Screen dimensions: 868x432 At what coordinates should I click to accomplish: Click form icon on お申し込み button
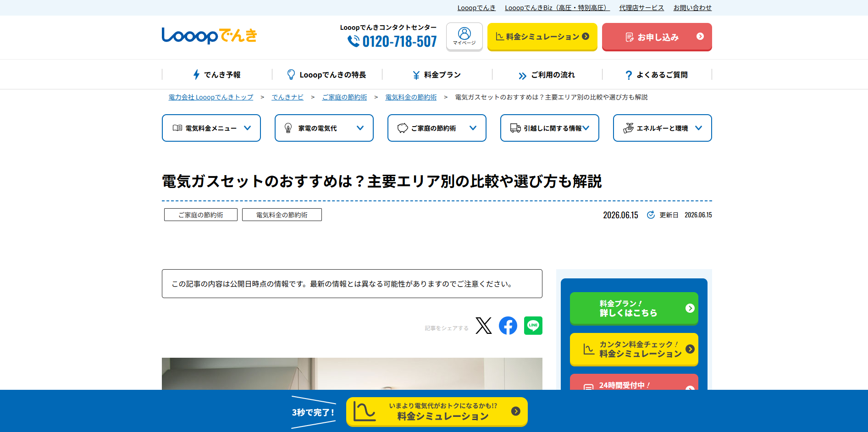[630, 37]
